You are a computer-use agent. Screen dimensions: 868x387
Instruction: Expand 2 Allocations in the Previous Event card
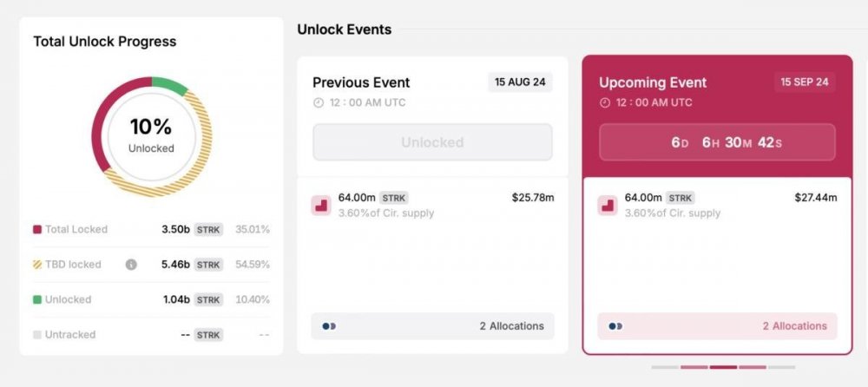pos(511,326)
